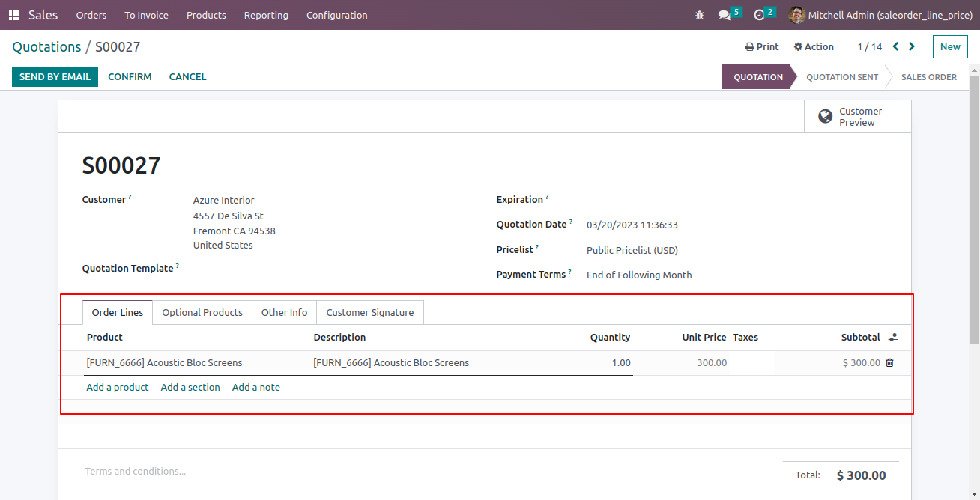Click the Unit Price column header
Screen dimensions: 980x500
click(x=704, y=338)
